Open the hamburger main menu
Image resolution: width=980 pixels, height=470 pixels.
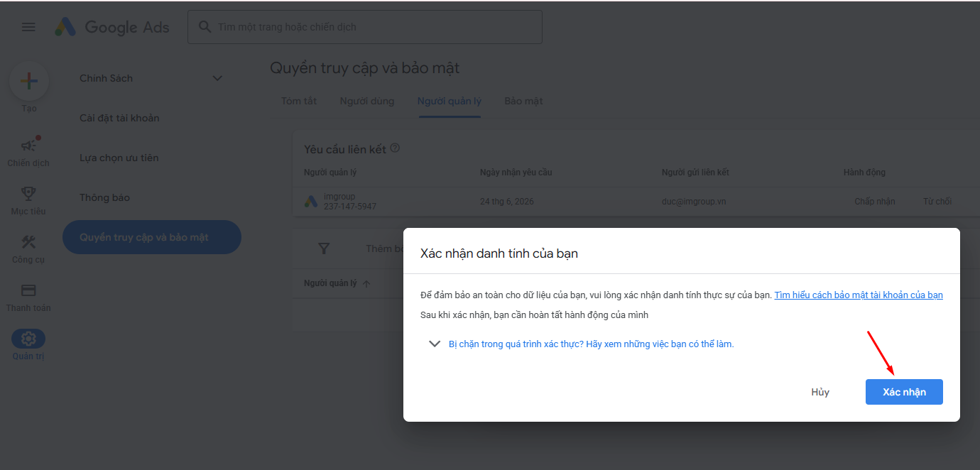click(28, 27)
